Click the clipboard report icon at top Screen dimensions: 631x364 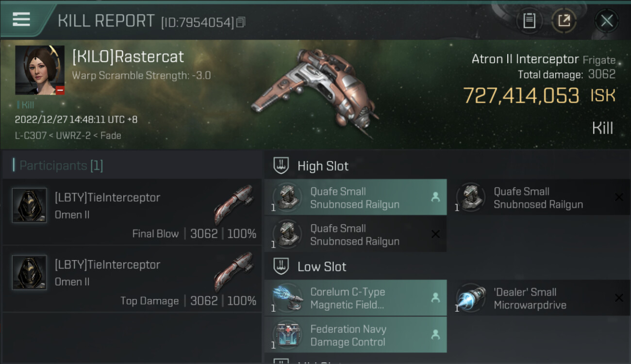coord(529,20)
